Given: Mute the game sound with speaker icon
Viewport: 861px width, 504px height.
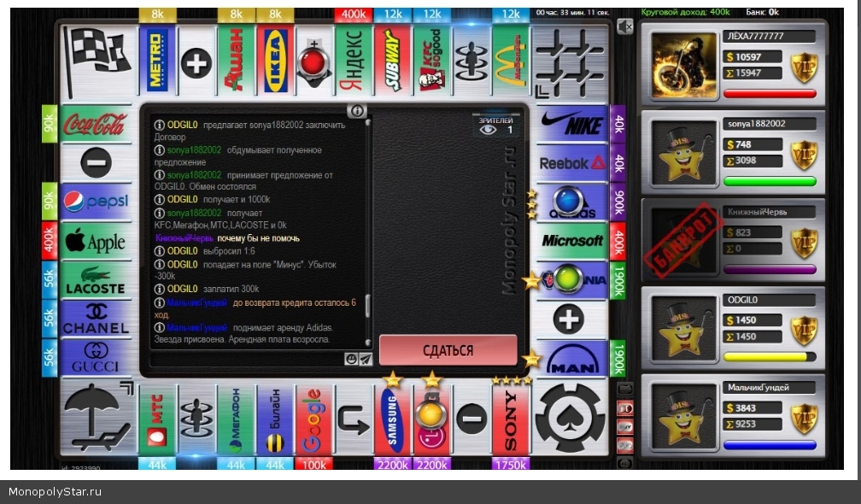Looking at the screenshot, I should click(625, 26).
